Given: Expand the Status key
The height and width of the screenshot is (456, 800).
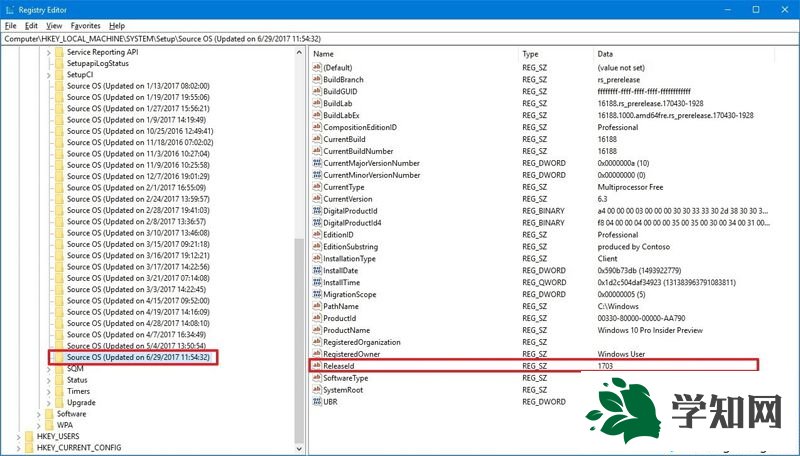Looking at the screenshot, I should (x=48, y=380).
